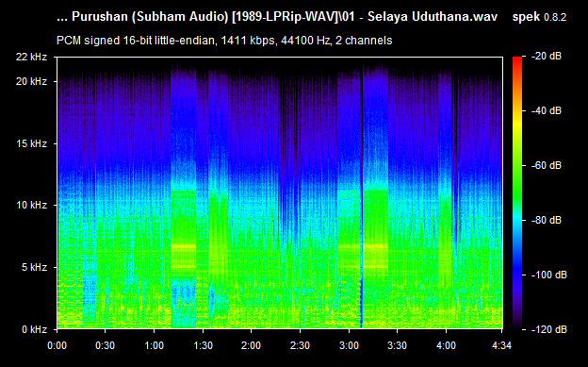
Task: Select the 22 kHz frequency axis label
Action: click(x=31, y=57)
